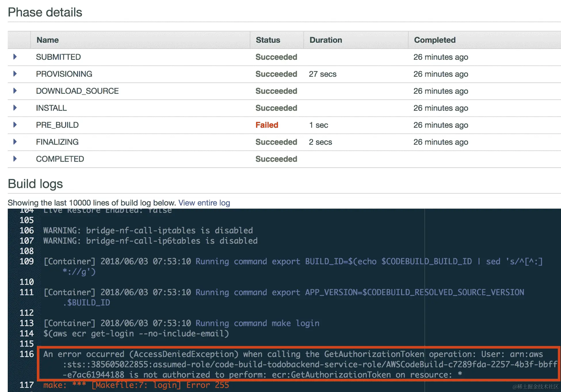Click the PROVISIONING 27 secs duration
This screenshot has height=392, width=561.
pyautogui.click(x=323, y=74)
